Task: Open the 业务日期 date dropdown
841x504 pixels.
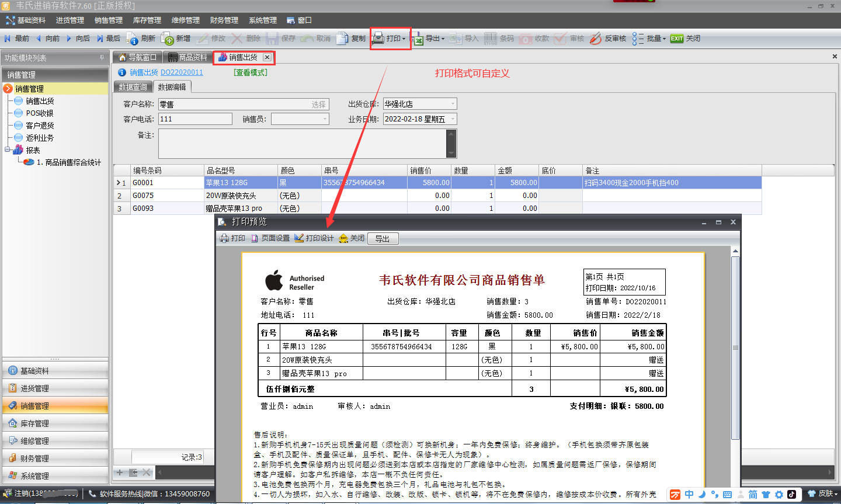Action: coord(453,119)
